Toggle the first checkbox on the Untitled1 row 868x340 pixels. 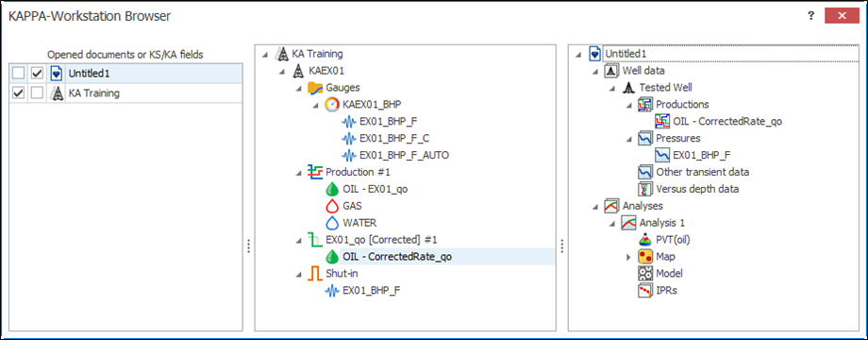pos(19,73)
